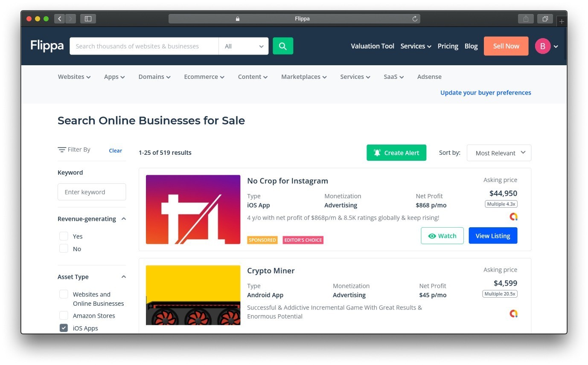Click the Safari share icon
Viewport: 588px width, 365px height.
pyautogui.click(x=526, y=19)
